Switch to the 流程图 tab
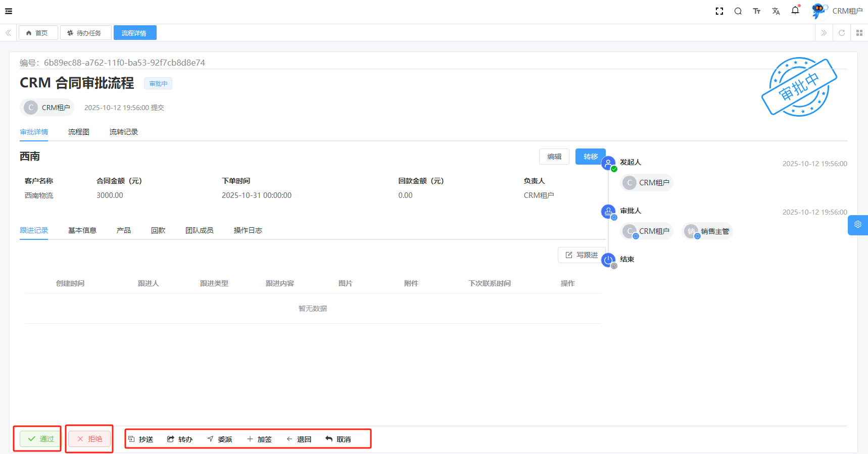This screenshot has height=454, width=868. (79, 132)
